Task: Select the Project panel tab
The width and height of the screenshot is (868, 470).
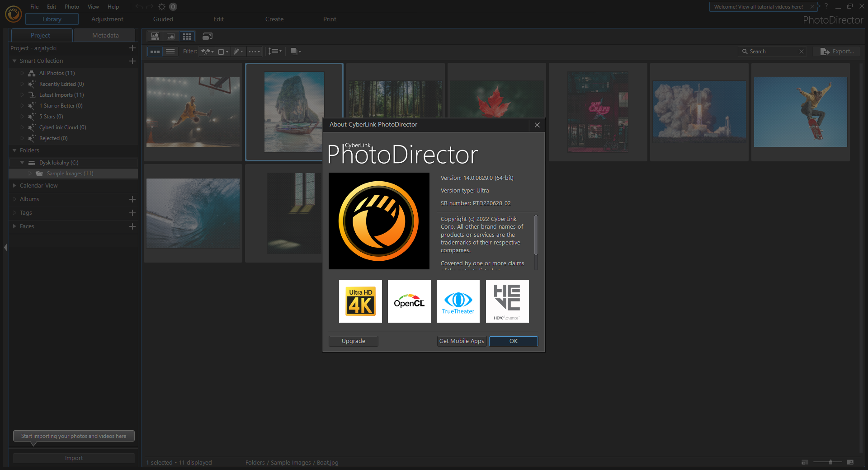Action: [41, 35]
